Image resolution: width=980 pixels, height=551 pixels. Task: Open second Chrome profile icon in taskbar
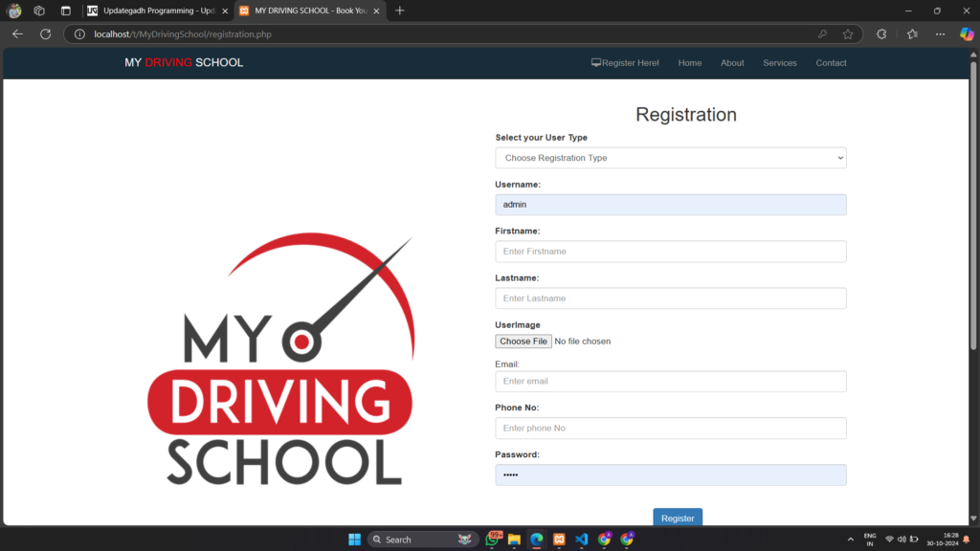tap(627, 540)
